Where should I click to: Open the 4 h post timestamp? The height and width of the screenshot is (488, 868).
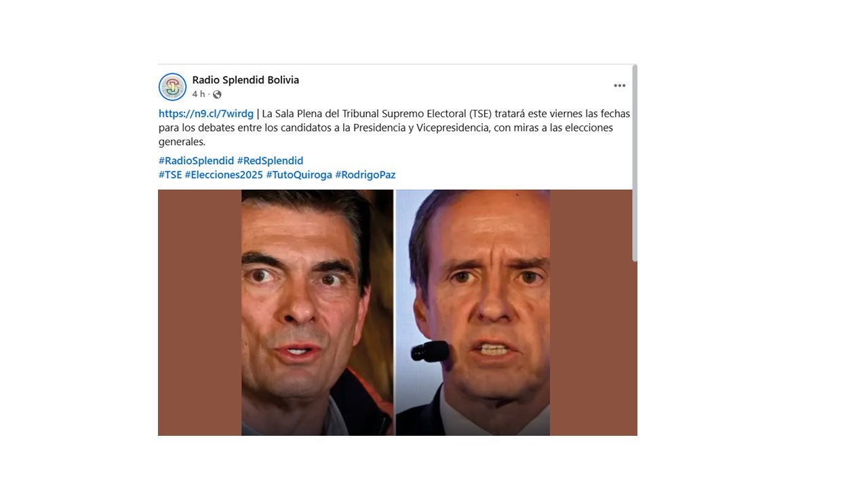(198, 94)
